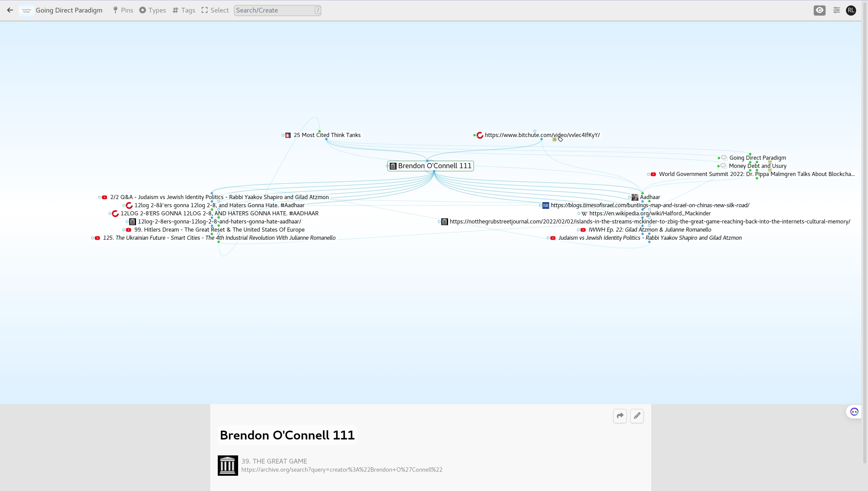Click icon on 25 Most Cited Think Tanks
Viewport: 868px width, 491px height.
(288, 135)
